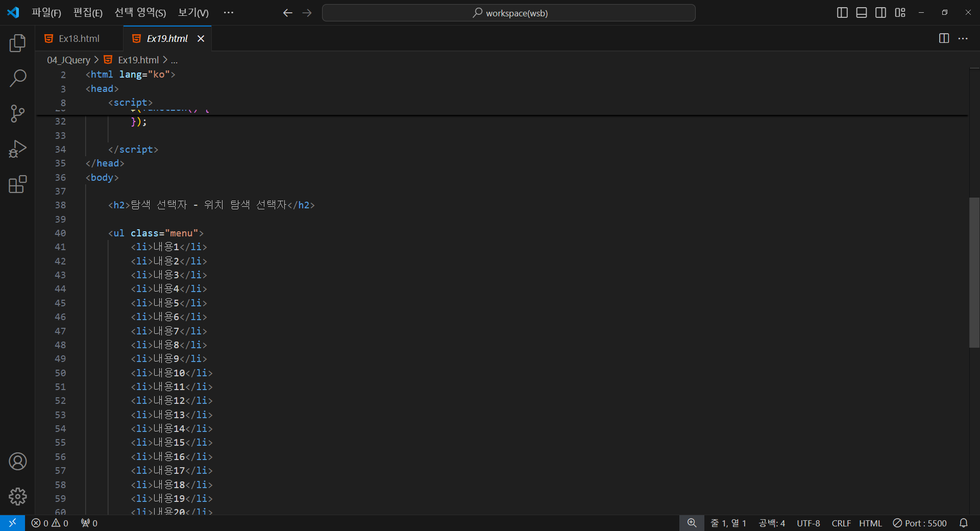Viewport: 980px width, 531px height.
Task: Change indentation 공백: 4
Action: tap(772, 523)
